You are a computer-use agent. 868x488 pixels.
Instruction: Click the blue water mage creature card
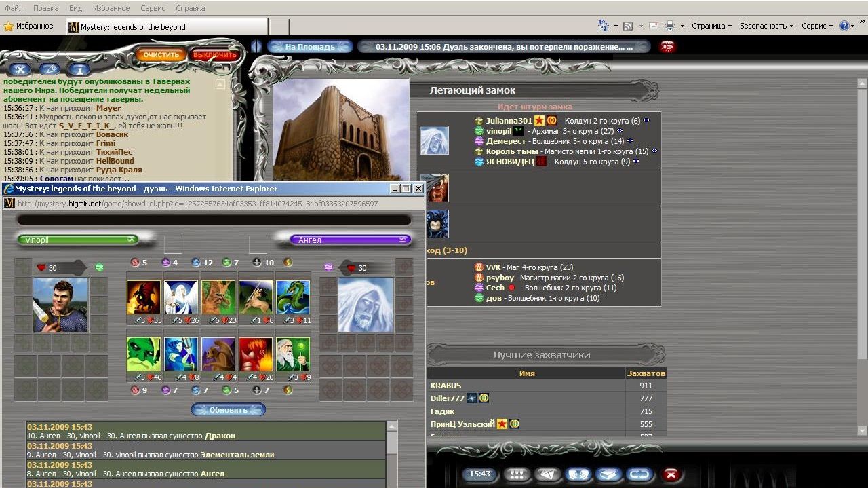tap(181, 354)
